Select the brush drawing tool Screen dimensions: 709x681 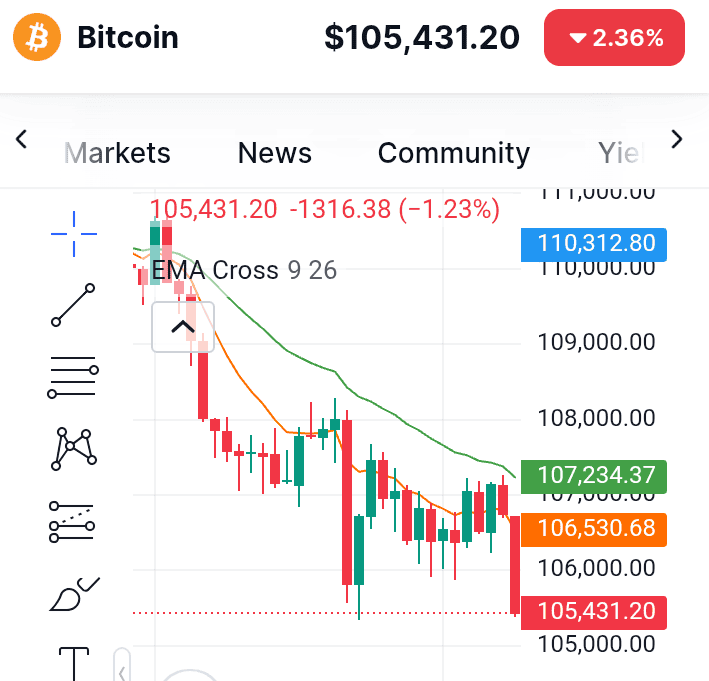(74, 594)
